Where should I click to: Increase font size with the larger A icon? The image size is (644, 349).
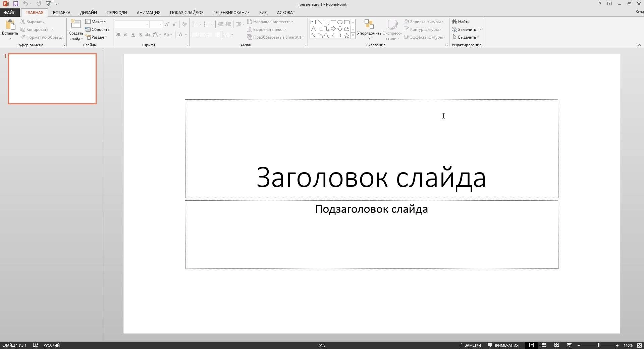pos(167,24)
